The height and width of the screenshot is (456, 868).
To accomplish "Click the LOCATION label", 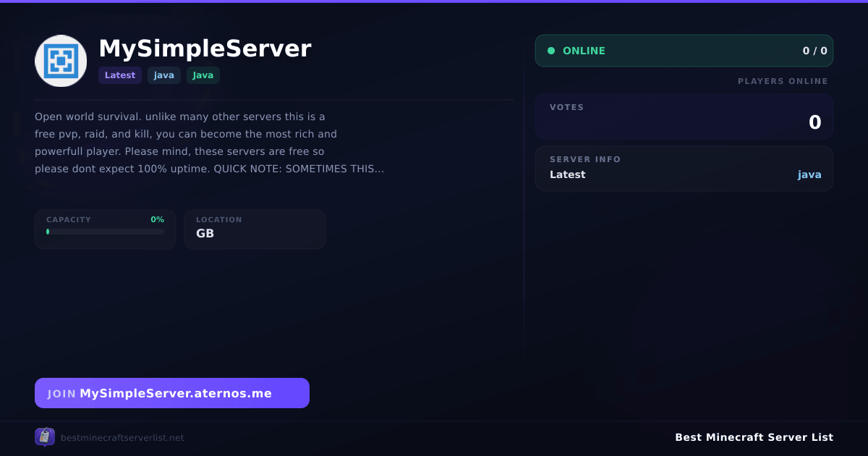I will coord(219,219).
